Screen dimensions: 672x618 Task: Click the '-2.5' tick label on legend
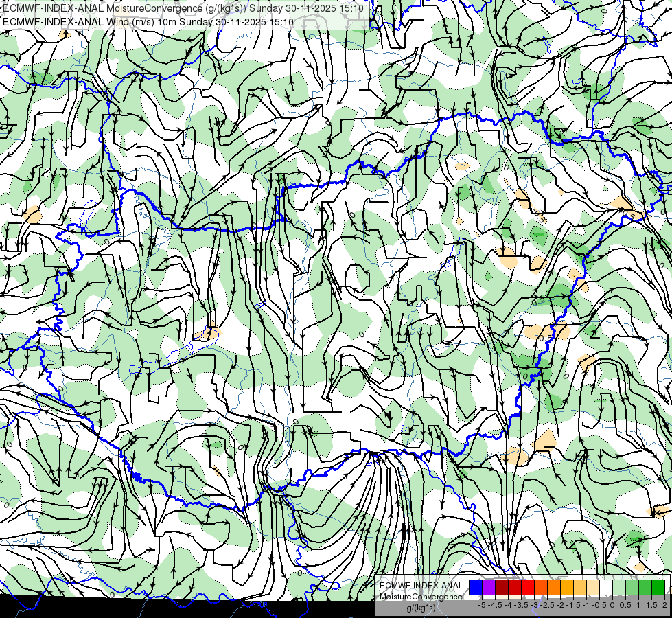[547, 605]
